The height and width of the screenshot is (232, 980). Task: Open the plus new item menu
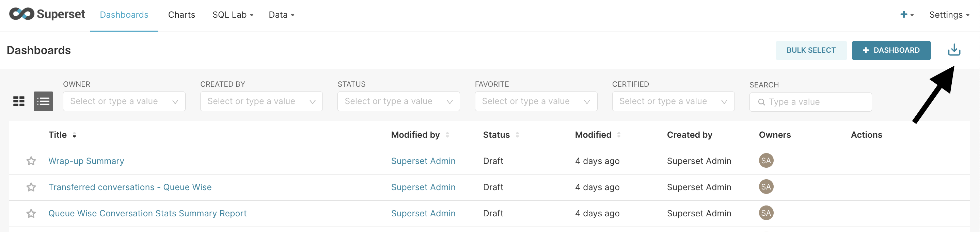[906, 14]
